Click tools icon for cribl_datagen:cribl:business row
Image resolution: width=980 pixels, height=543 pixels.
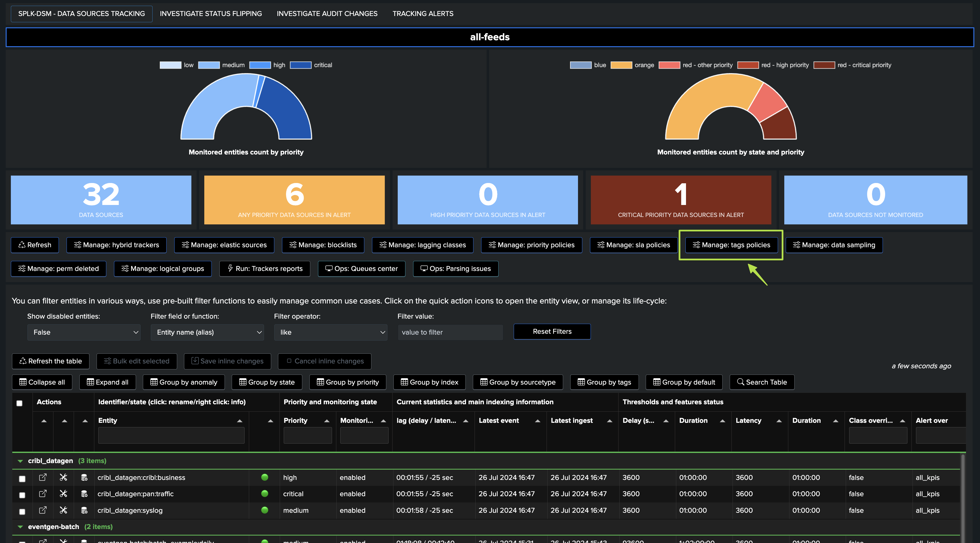63,477
